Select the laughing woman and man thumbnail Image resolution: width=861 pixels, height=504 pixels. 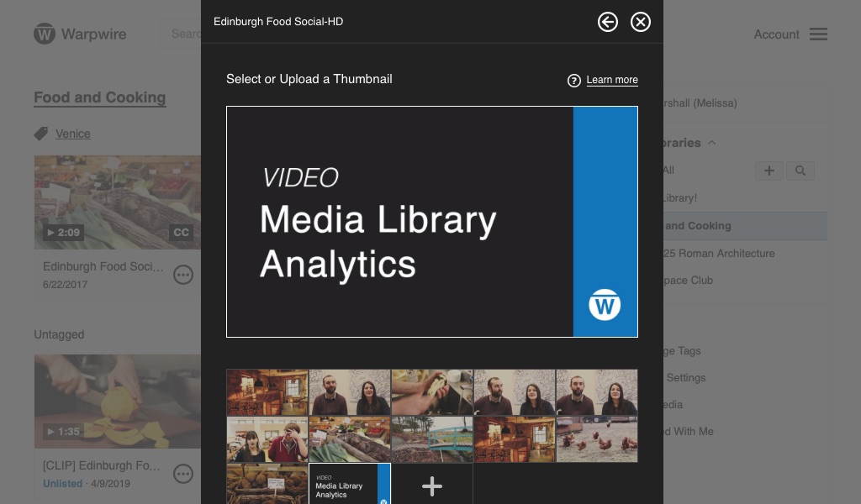click(x=267, y=439)
